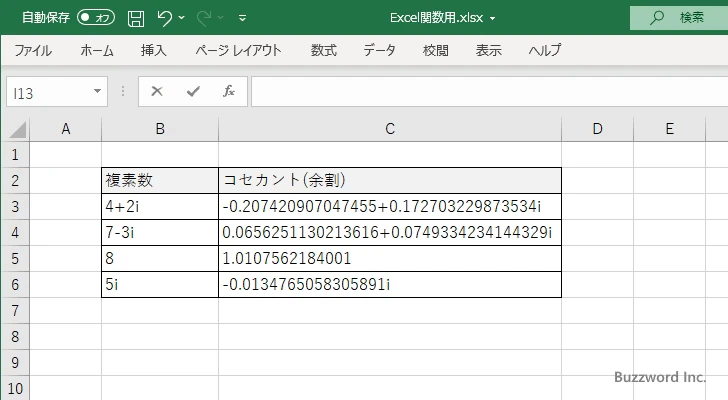728x400 pixels.
Task: Click the Save floppy disk icon
Action: [x=136, y=18]
